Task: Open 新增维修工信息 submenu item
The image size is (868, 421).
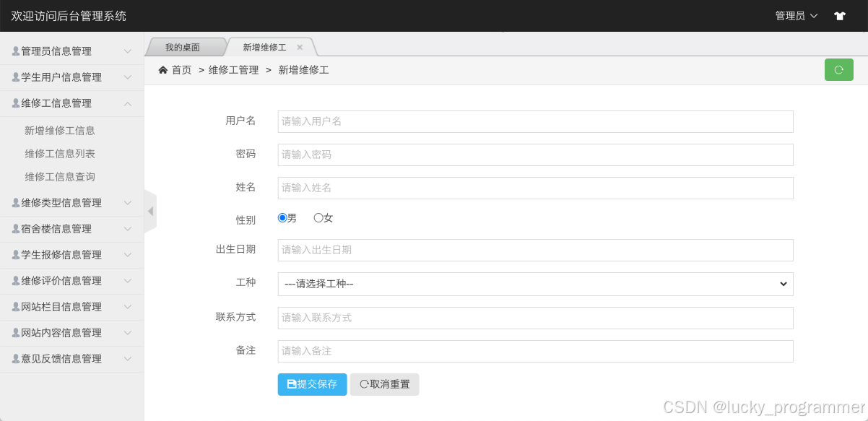Action: point(60,131)
